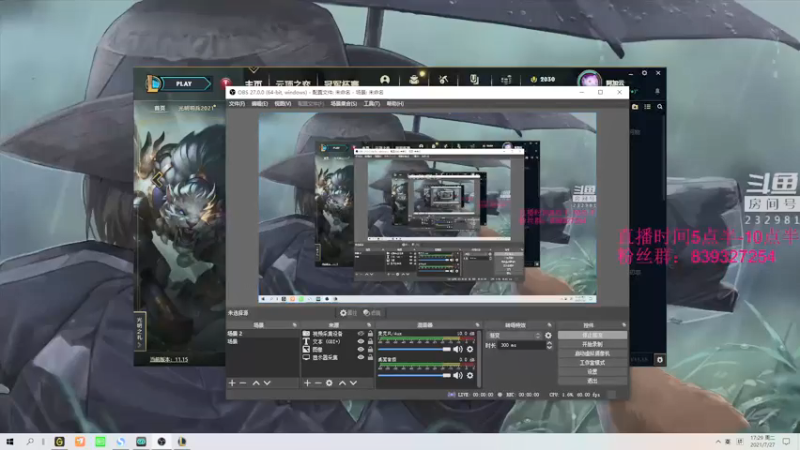
Task: Click League client search magnifier icon
Action: (660, 107)
